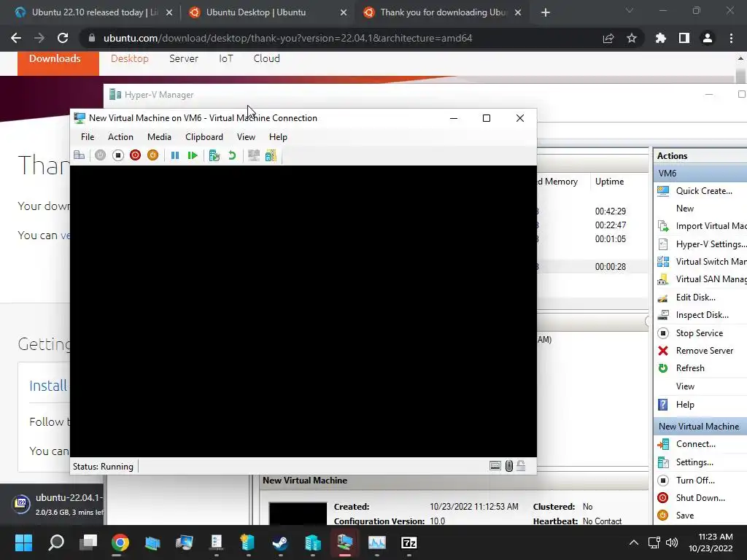Pause the virtual machine from toolbar
This screenshot has height=560, width=747.
click(175, 155)
